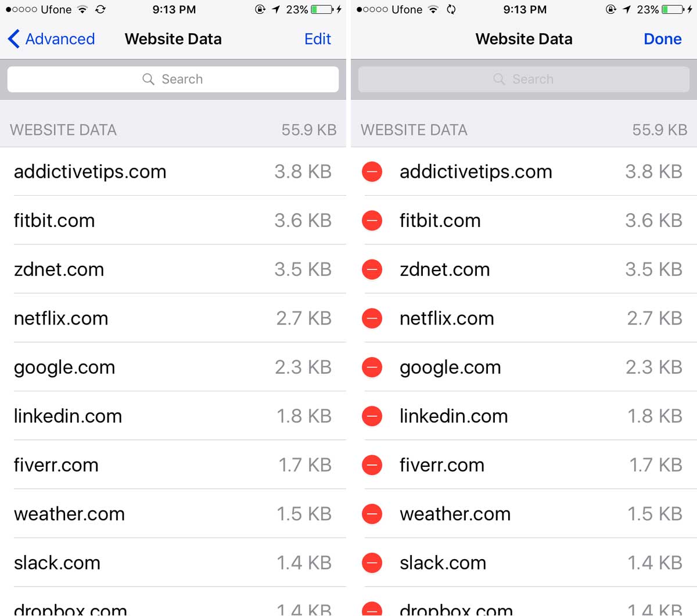The width and height of the screenshot is (697, 616).
Task: Tap fitbit.com label in right edit list
Action: click(x=440, y=221)
